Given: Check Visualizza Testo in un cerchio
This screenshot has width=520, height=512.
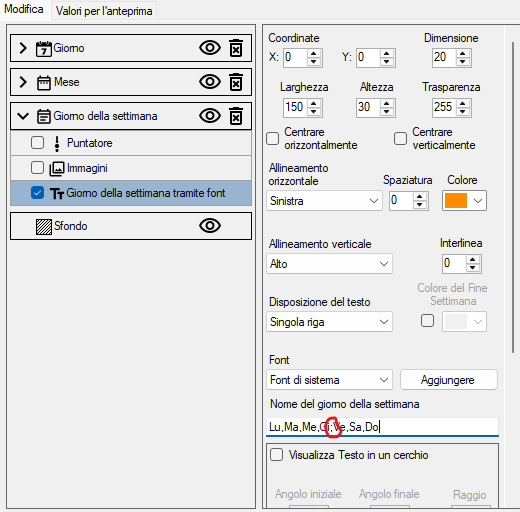Looking at the screenshot, I should (x=276, y=455).
